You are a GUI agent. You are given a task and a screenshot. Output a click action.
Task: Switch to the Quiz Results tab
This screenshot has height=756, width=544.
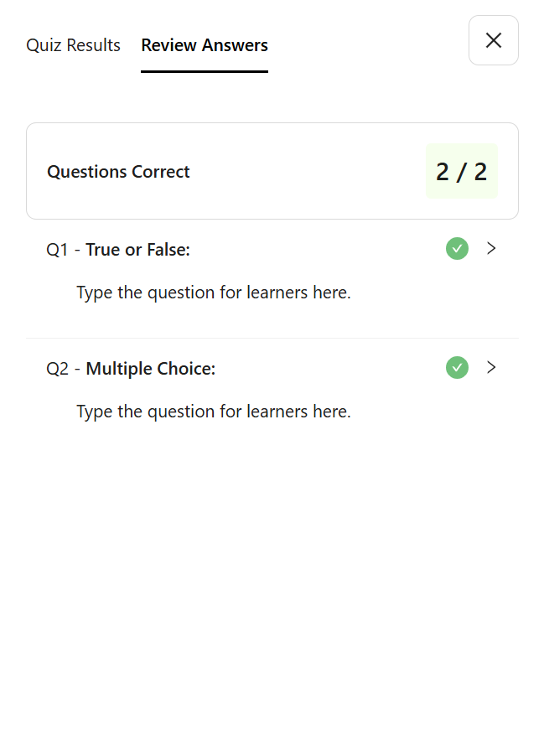pyautogui.click(x=73, y=44)
